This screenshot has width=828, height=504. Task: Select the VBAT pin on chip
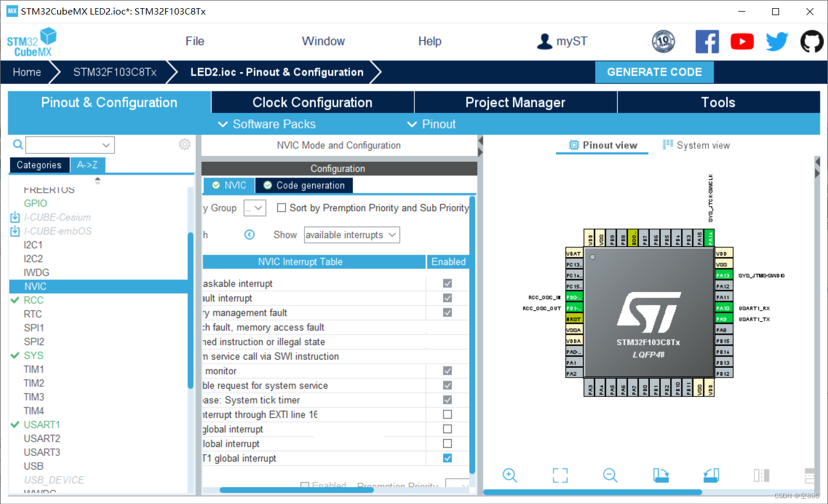tap(574, 254)
